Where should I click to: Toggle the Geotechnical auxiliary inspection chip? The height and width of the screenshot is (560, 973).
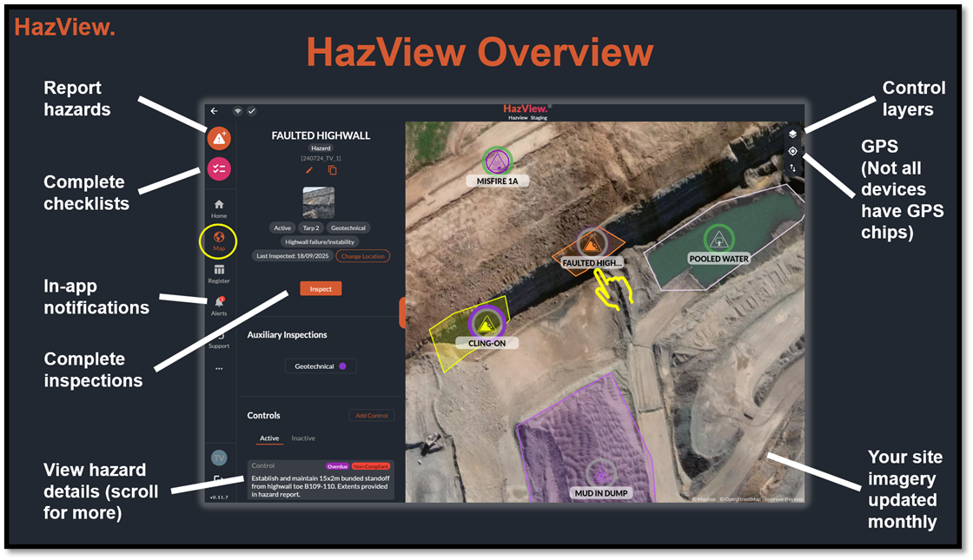tap(321, 366)
